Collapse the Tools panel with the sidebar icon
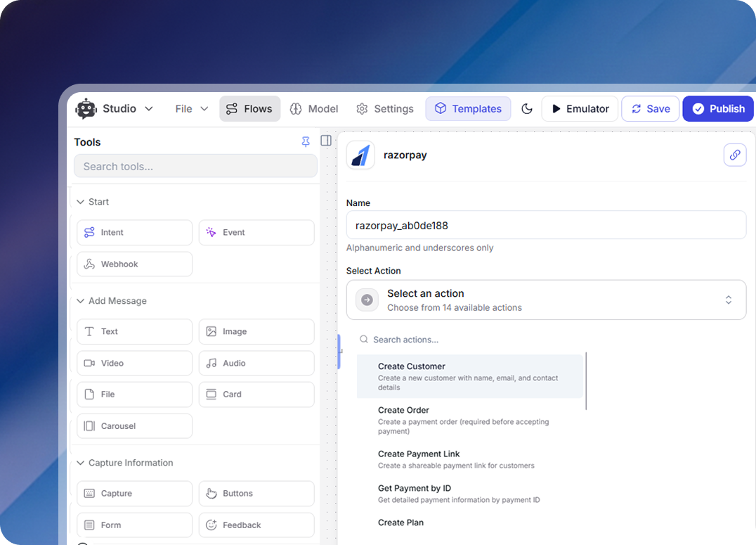Viewport: 756px width, 545px height. pos(325,141)
